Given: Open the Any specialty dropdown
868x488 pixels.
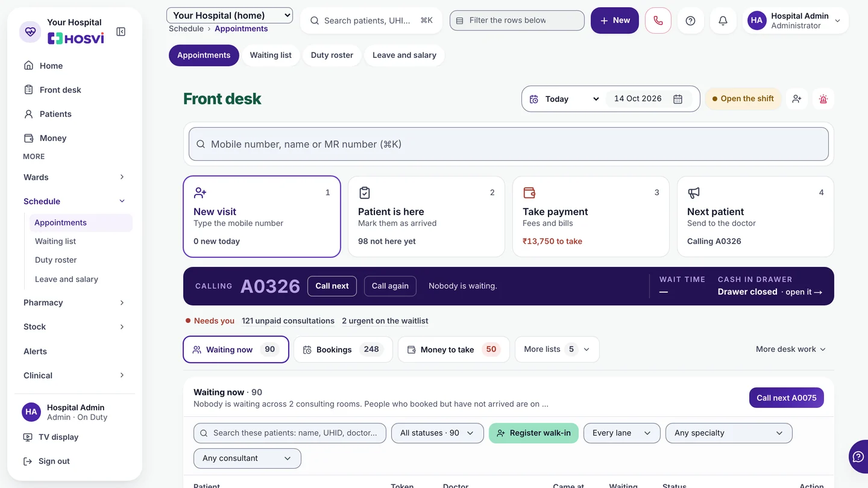Looking at the screenshot, I should pos(729,433).
